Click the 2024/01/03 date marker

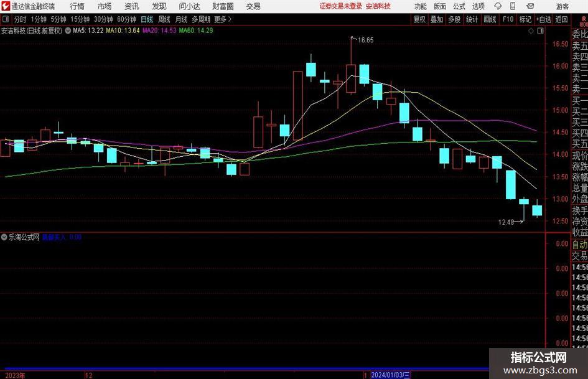(390, 375)
